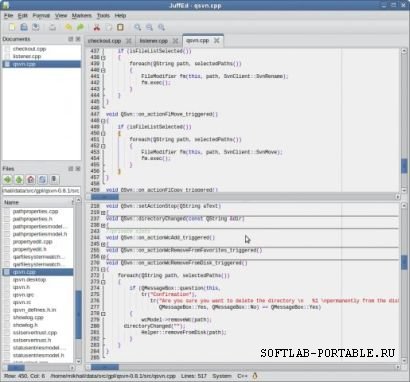
Task: Select pathproperties.cpp in Files list
Action: (38, 211)
